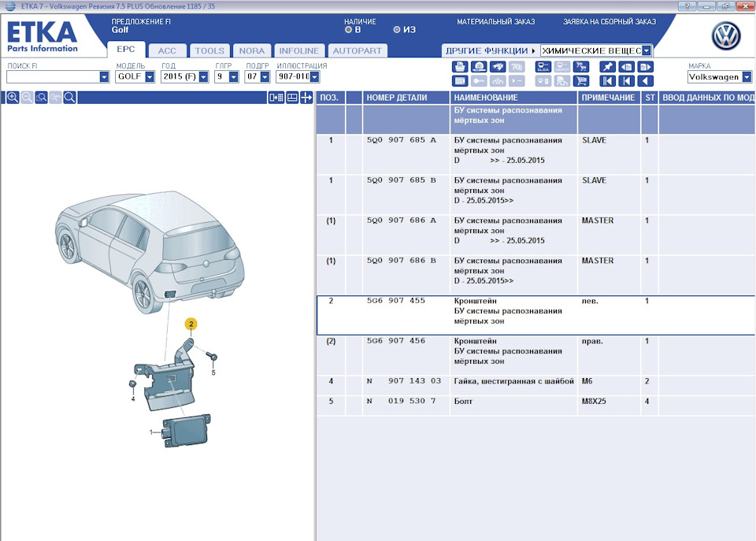Switch to the TOOLS tab
Image resolution: width=756 pixels, height=541 pixels.
tap(209, 50)
